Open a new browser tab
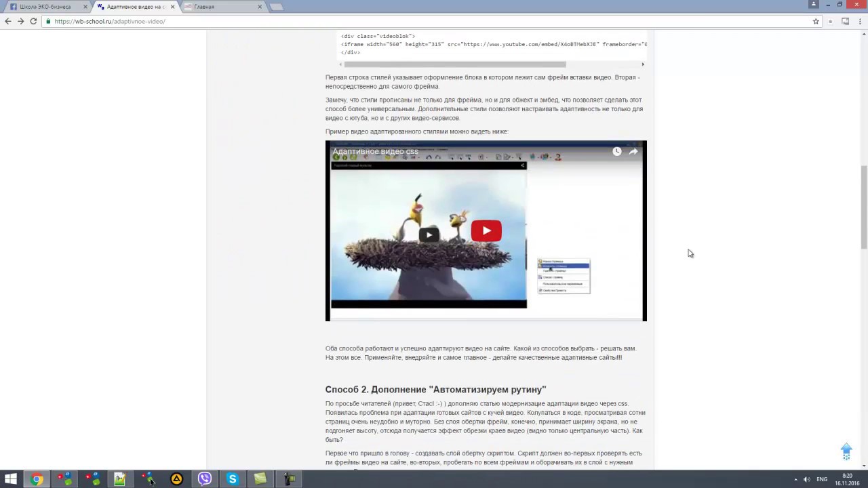The image size is (868, 488). [276, 7]
